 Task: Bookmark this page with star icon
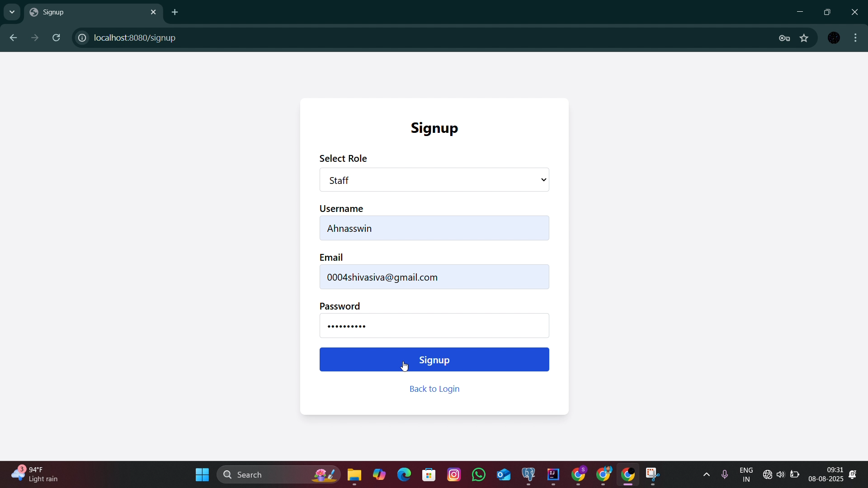[x=804, y=38]
